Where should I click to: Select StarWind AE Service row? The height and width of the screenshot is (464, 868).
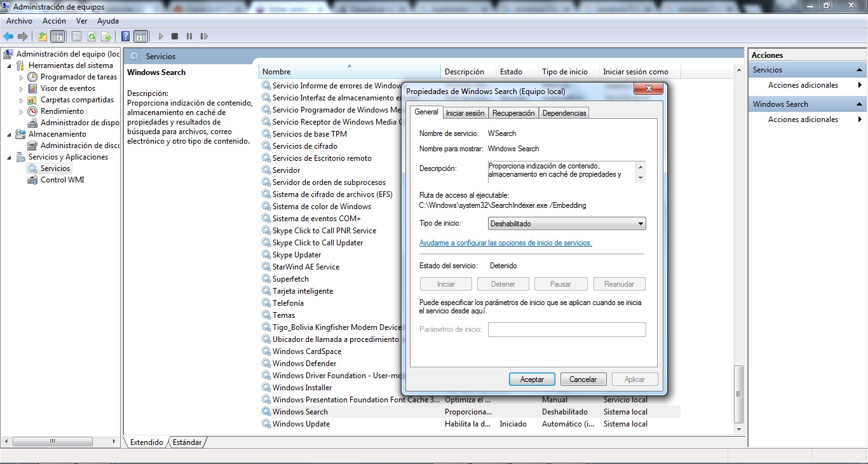(x=306, y=267)
